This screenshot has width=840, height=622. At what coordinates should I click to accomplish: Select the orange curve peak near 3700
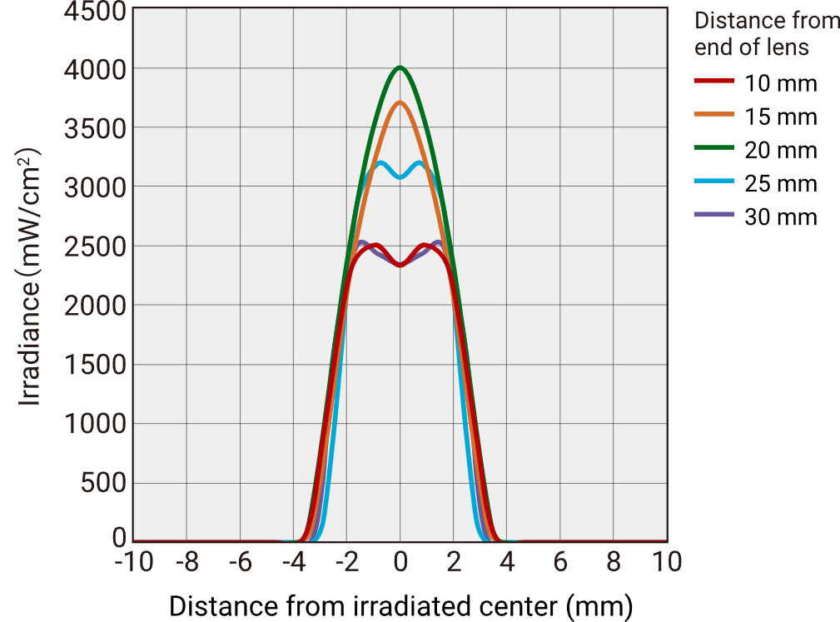tap(400, 103)
